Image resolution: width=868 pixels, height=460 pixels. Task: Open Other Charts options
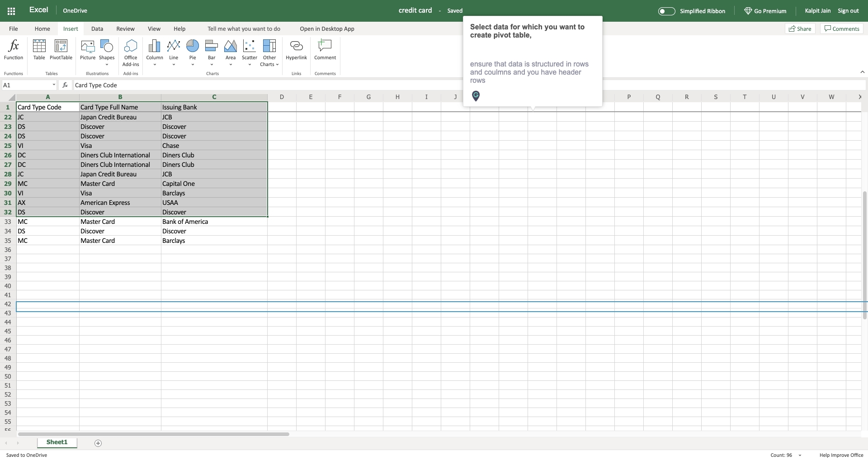click(269, 53)
